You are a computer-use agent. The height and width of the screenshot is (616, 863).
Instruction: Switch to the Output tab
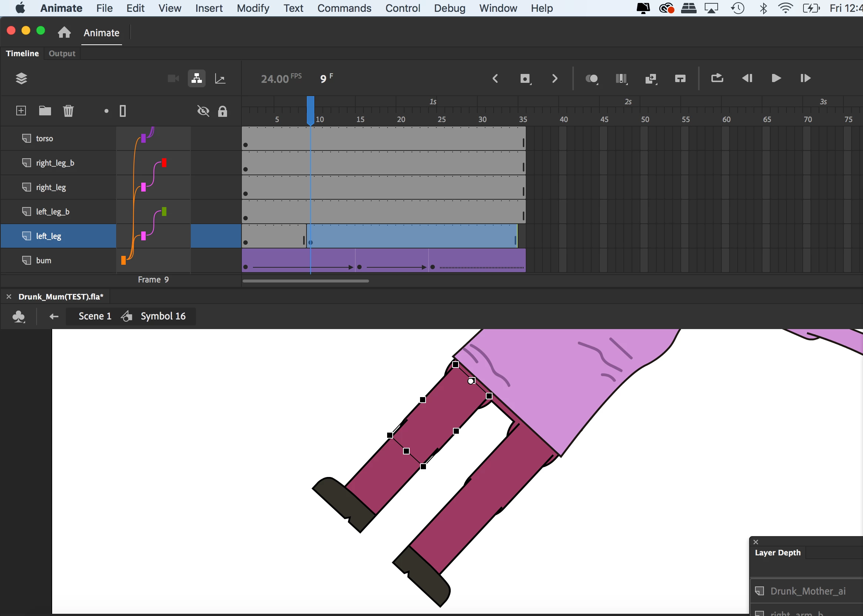(62, 54)
